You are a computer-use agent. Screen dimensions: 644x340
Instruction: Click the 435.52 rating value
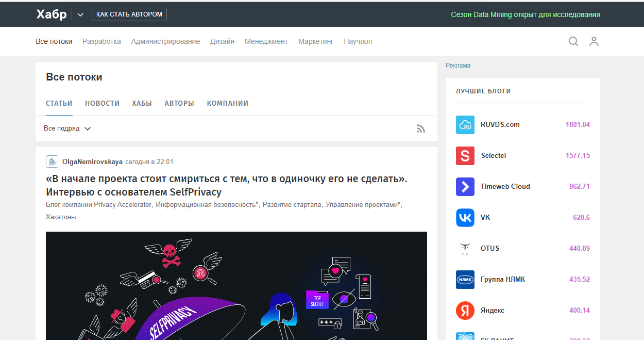pyautogui.click(x=580, y=280)
